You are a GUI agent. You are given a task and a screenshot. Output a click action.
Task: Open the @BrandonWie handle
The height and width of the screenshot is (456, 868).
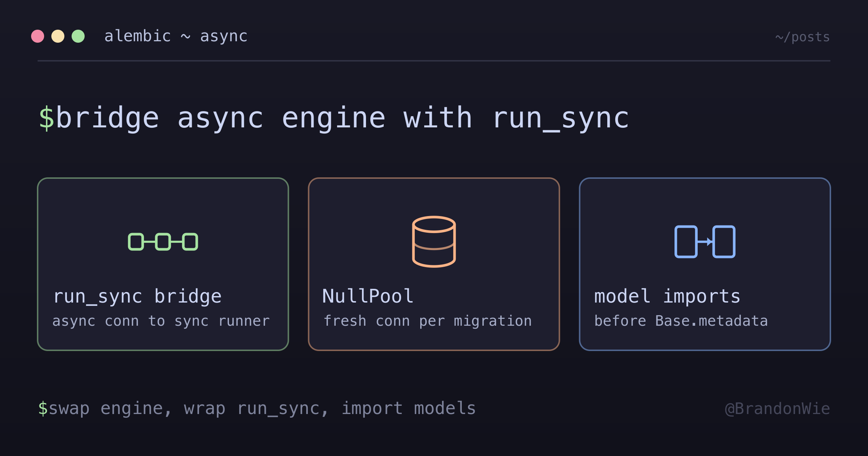[778, 409]
